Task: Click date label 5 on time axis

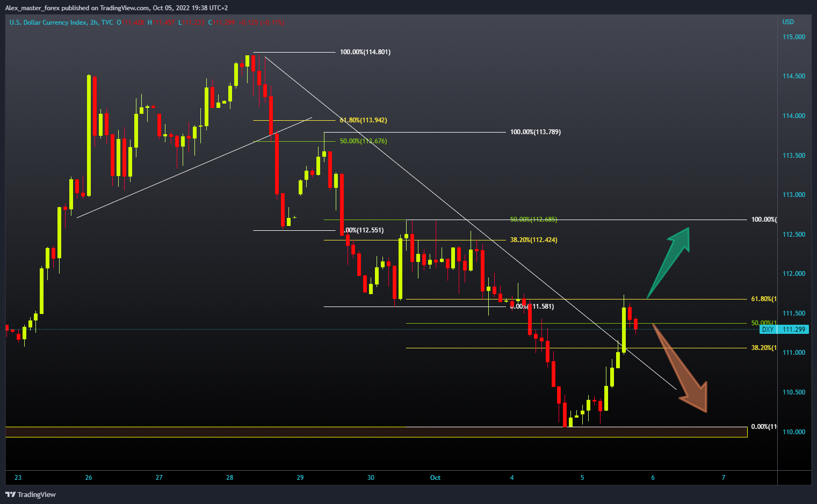Action: pos(582,478)
